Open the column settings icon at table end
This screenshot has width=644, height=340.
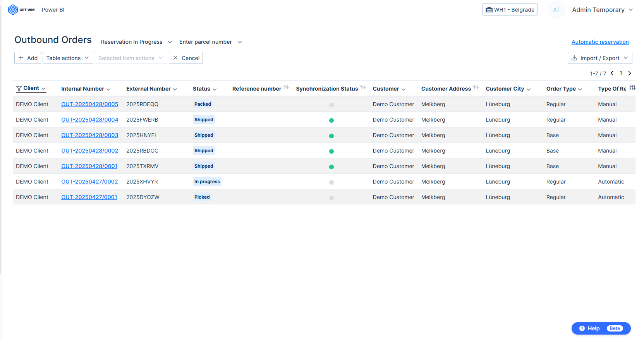coord(632,88)
